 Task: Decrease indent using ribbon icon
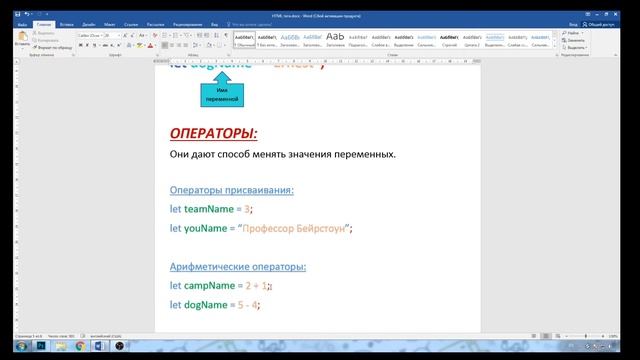[200, 36]
